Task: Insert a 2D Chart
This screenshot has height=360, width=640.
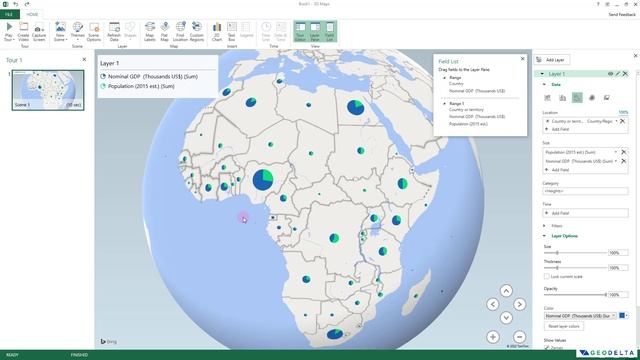Action: click(217, 31)
